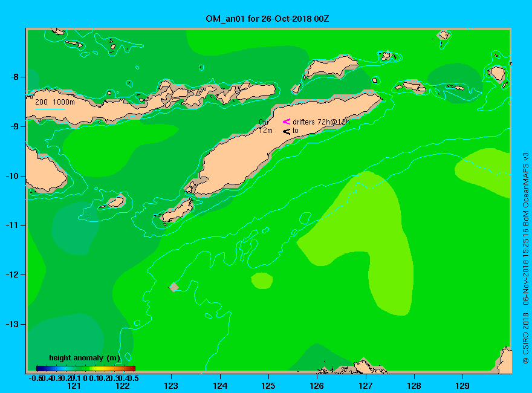This screenshot has width=532, height=393.
Task: Click the black arrow legend marker
Action: (x=287, y=131)
